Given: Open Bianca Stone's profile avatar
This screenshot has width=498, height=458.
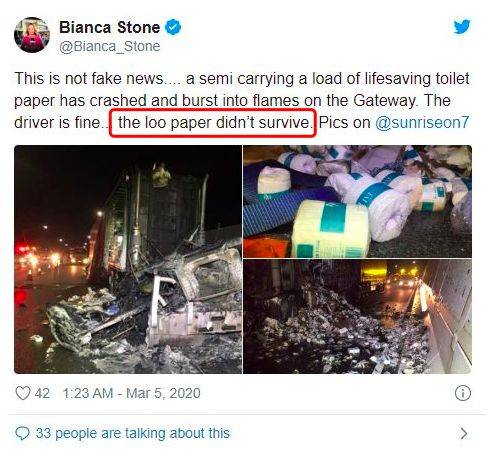Looking at the screenshot, I should tap(32, 35).
